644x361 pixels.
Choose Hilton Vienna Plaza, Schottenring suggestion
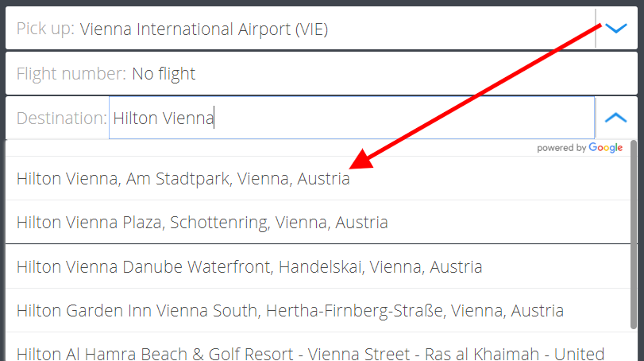coord(318,223)
